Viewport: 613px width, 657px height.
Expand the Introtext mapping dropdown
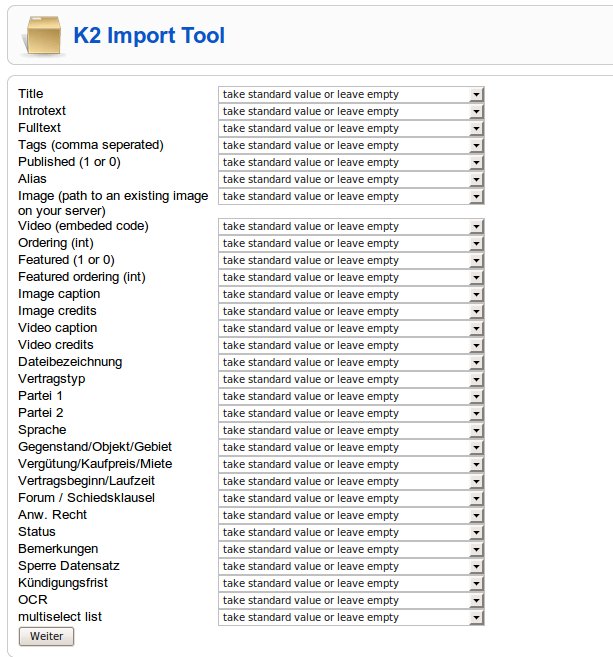pos(351,111)
